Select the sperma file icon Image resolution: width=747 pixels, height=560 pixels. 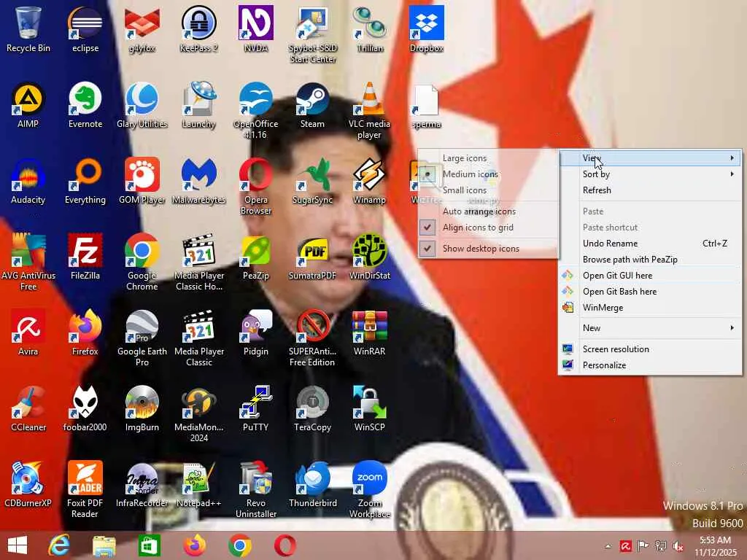coord(426,106)
